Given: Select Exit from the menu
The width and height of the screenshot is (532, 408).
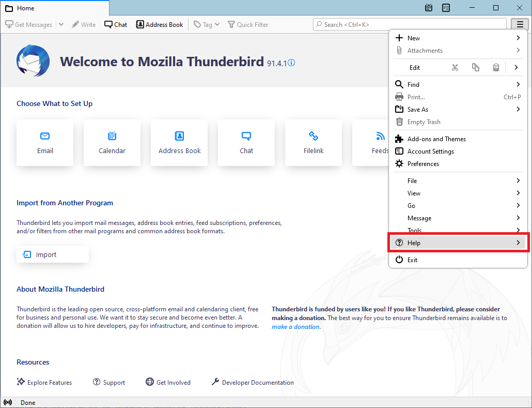Looking at the screenshot, I should point(458,260).
